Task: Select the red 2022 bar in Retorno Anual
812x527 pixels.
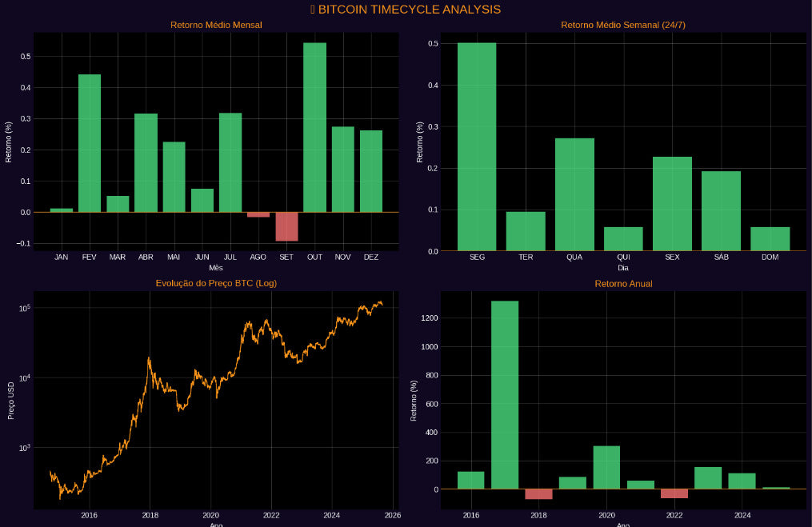Action: (674, 493)
